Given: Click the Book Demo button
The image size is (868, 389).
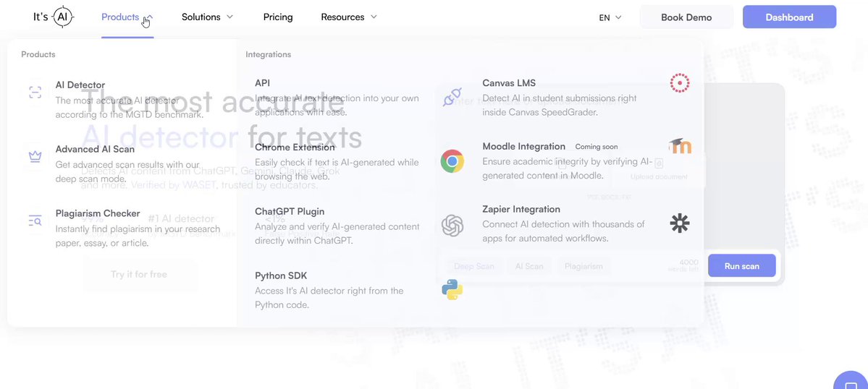Looking at the screenshot, I should click(x=686, y=17).
